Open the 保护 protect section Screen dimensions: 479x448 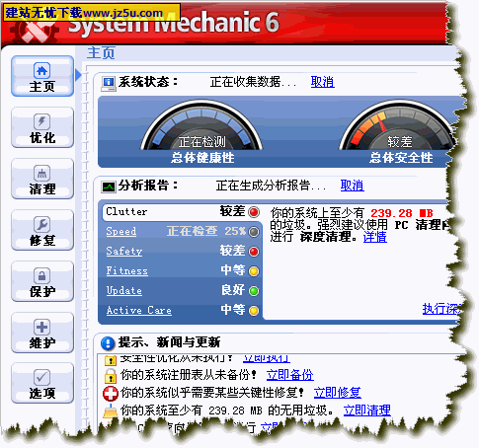[x=42, y=281]
